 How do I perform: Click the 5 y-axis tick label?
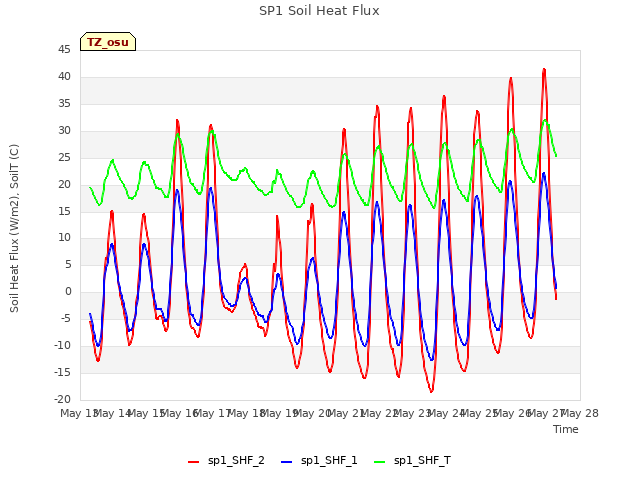pos(68,264)
